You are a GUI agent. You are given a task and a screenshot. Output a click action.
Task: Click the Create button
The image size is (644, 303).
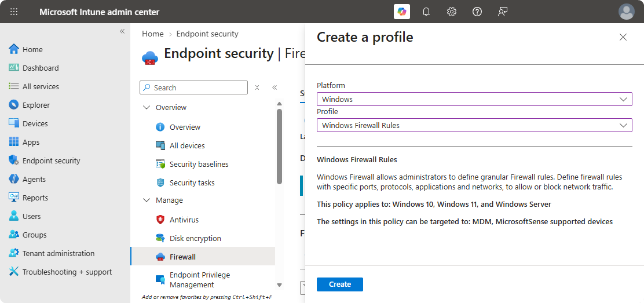(339, 284)
